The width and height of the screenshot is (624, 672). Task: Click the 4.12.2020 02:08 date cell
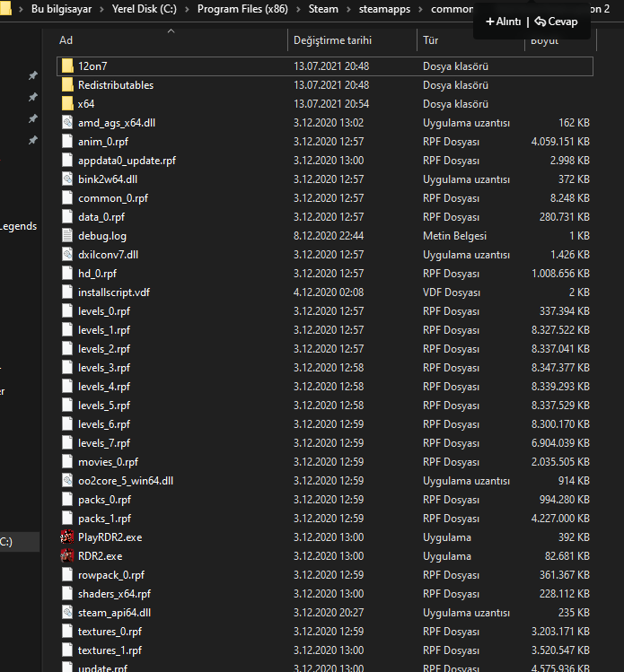[329, 292]
